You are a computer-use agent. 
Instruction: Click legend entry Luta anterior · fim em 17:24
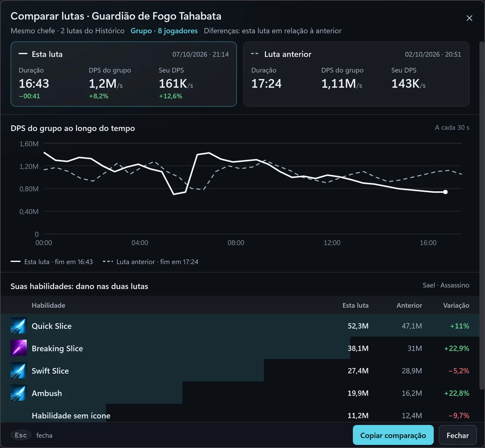point(150,262)
